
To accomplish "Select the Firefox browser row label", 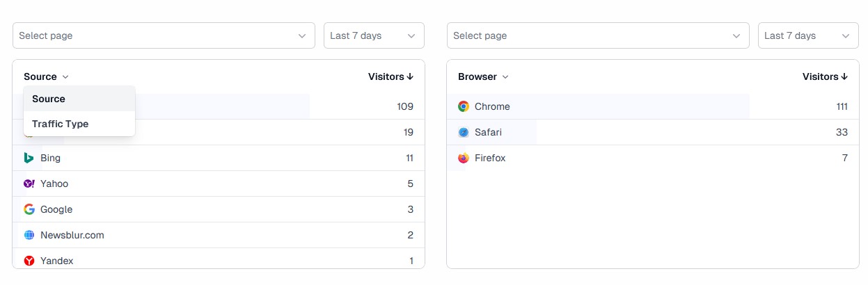I will (x=490, y=158).
